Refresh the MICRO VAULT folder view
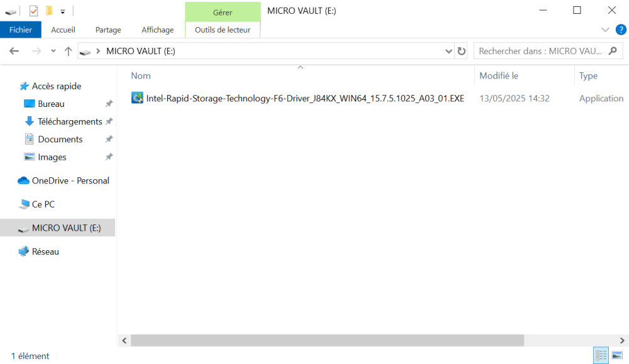This screenshot has height=364, width=629. click(x=462, y=51)
